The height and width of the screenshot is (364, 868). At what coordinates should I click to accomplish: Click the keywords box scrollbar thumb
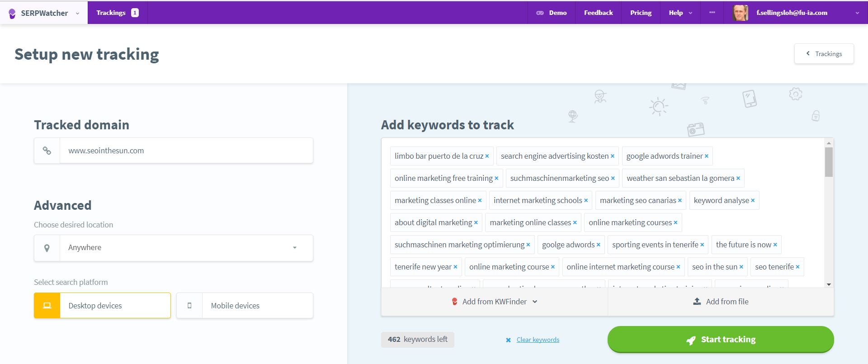pyautogui.click(x=829, y=162)
